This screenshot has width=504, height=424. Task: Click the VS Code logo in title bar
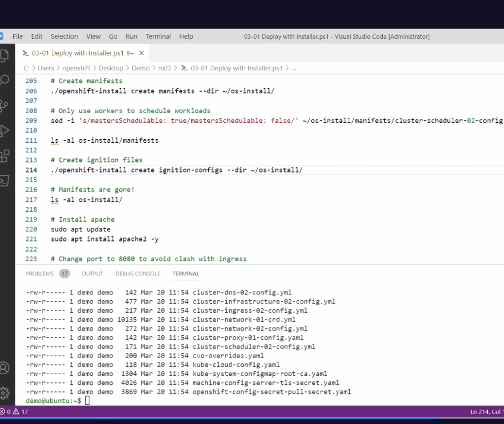pyautogui.click(x=1, y=36)
